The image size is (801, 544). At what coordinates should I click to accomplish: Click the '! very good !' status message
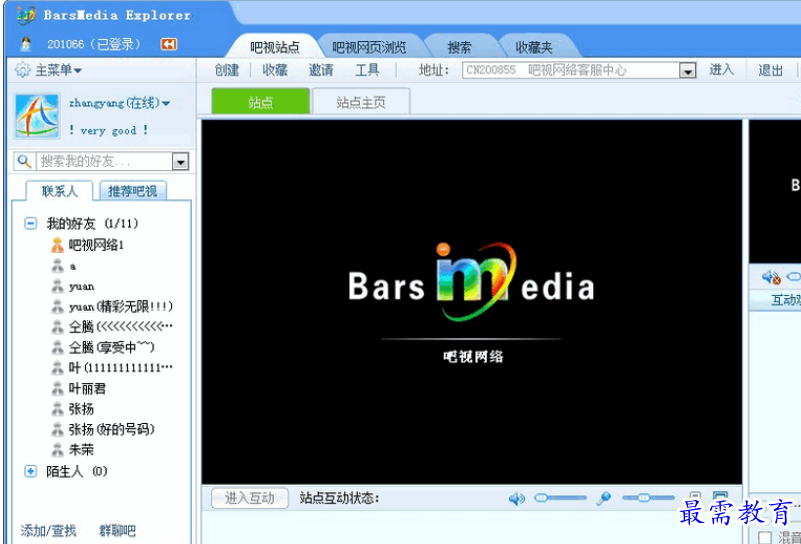pos(108,131)
